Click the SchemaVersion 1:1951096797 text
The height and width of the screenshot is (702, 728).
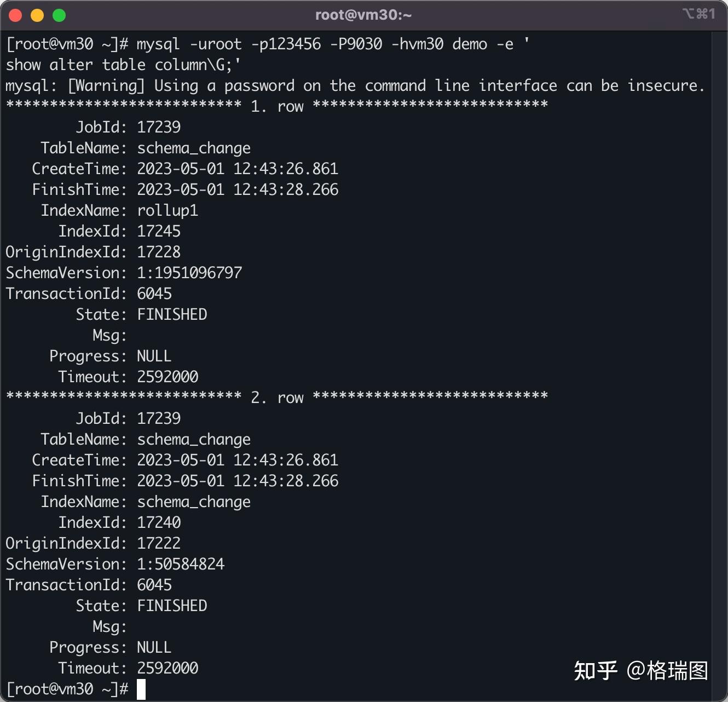tap(189, 273)
